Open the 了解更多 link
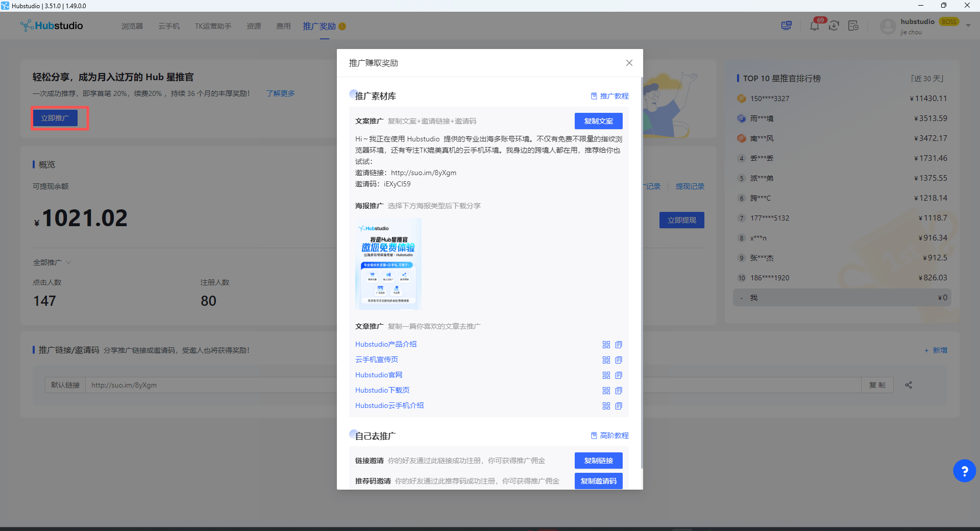 coord(280,93)
